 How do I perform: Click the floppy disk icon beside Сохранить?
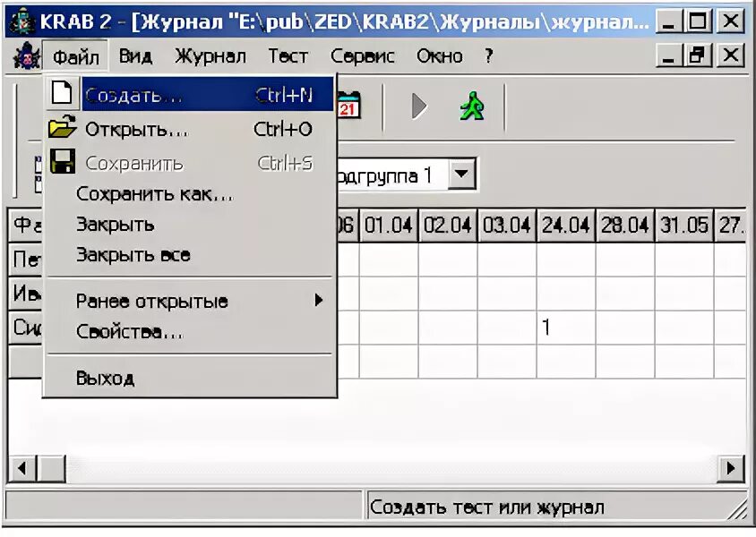coord(62,161)
